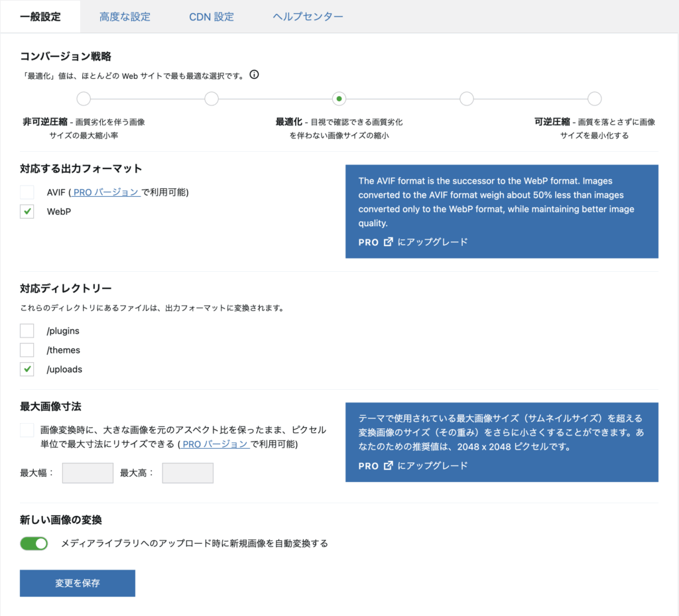Click the 対応ディレクトリー heading
The height and width of the screenshot is (616, 679).
point(66,288)
